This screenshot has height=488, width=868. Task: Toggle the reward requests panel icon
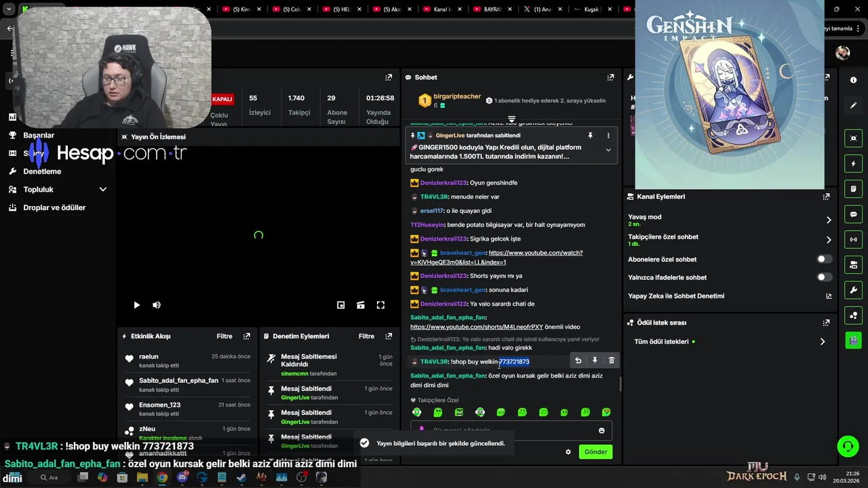(853, 315)
